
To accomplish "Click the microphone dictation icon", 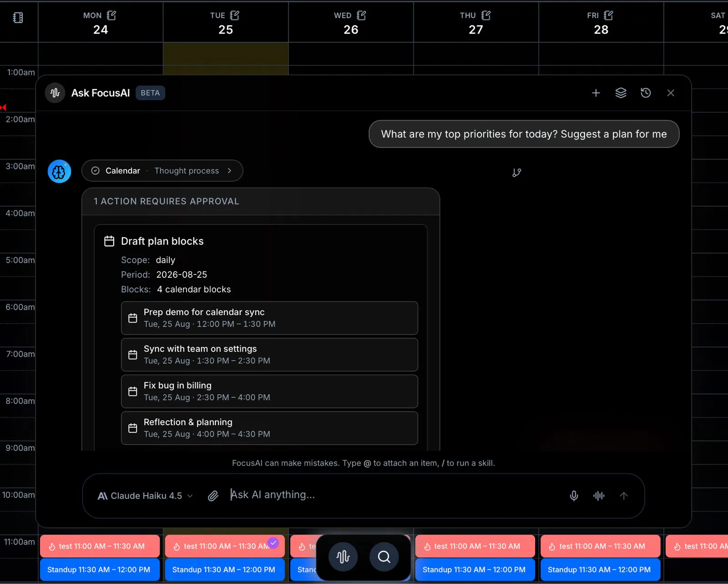I will click(574, 496).
